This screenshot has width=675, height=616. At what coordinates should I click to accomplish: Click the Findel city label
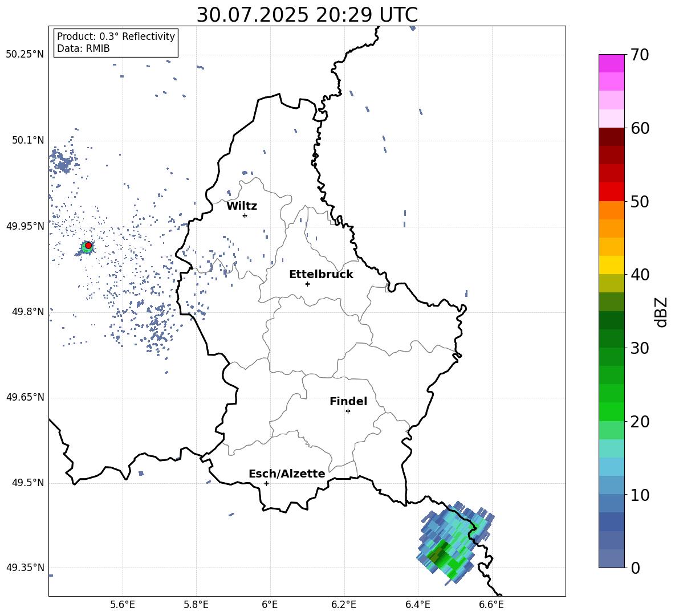[x=348, y=401]
